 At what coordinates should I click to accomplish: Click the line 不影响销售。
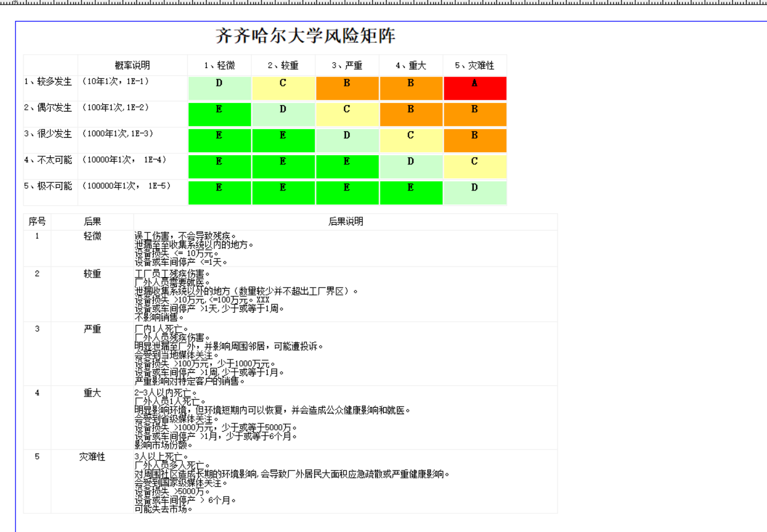(160, 317)
